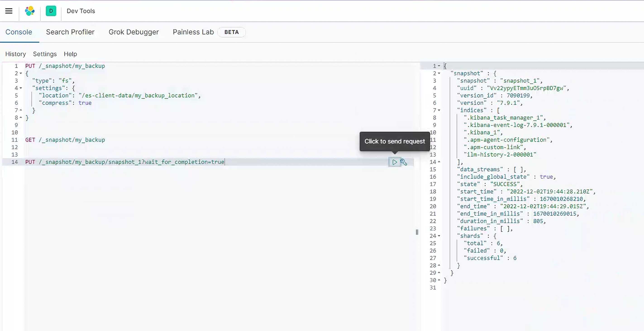Image resolution: width=644 pixels, height=331 pixels.
Task: Fold the indices array in response
Action: pyautogui.click(x=439, y=110)
